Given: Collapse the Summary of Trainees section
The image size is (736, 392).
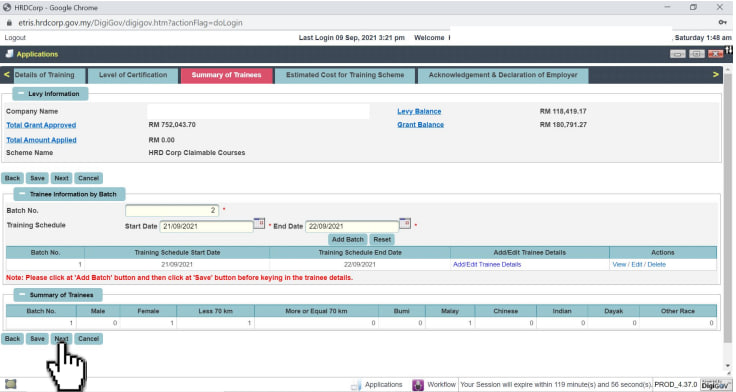Looking at the screenshot, I should click(x=22, y=295).
